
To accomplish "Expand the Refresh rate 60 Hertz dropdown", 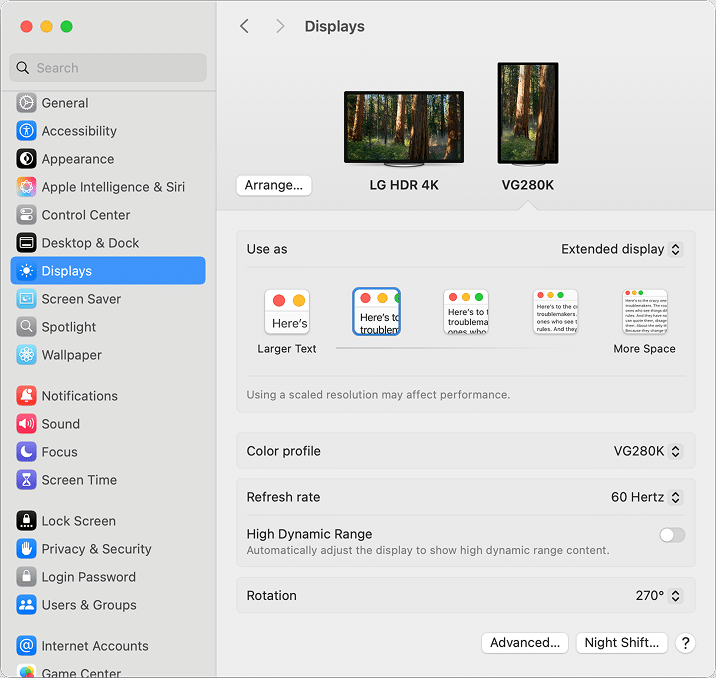I will [646, 497].
